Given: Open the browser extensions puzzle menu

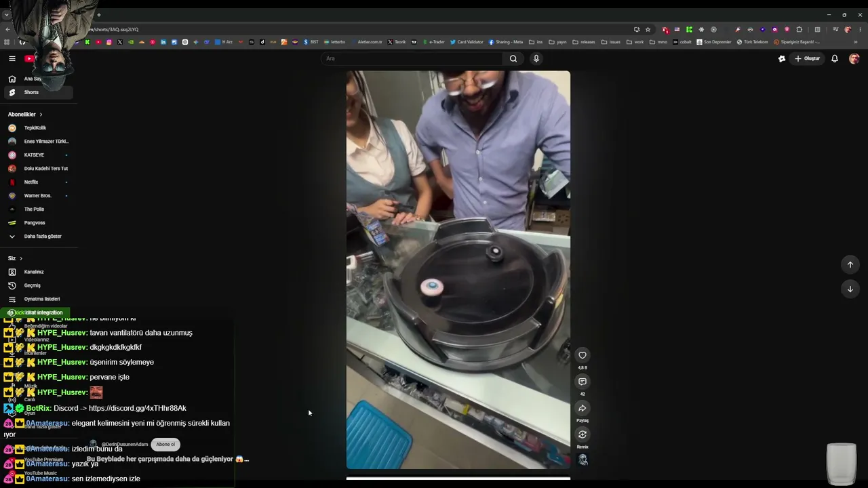Looking at the screenshot, I should point(800,30).
